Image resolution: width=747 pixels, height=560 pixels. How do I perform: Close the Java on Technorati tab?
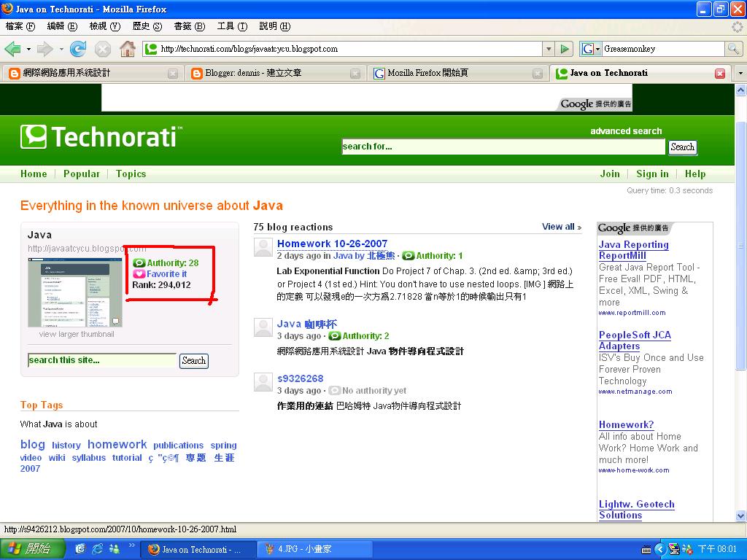click(x=720, y=74)
